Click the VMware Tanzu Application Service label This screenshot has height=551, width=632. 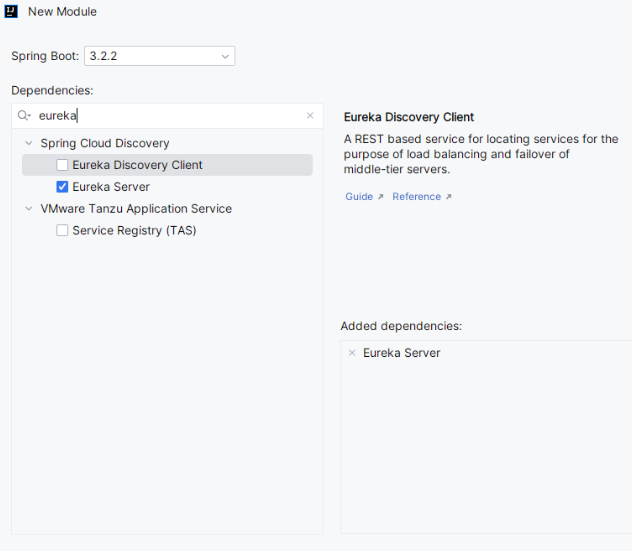[x=136, y=209]
